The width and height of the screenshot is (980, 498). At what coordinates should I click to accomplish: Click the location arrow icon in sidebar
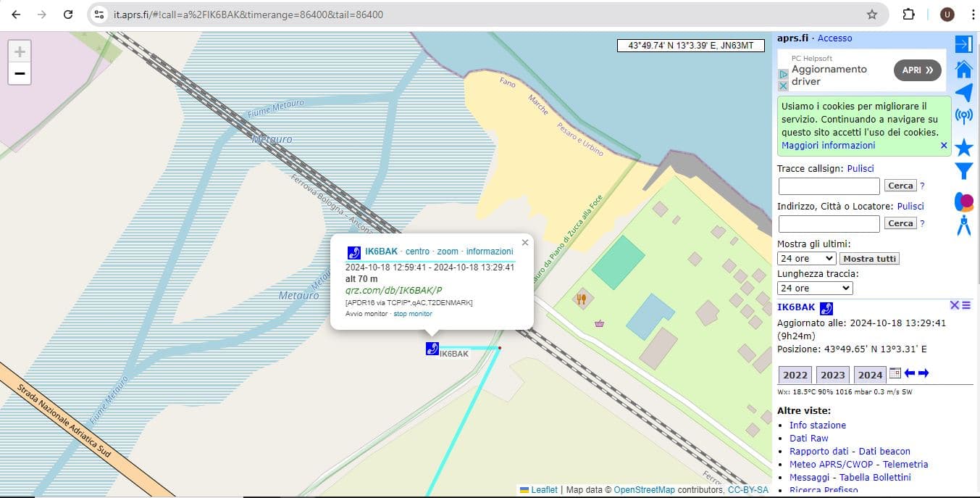tap(963, 93)
